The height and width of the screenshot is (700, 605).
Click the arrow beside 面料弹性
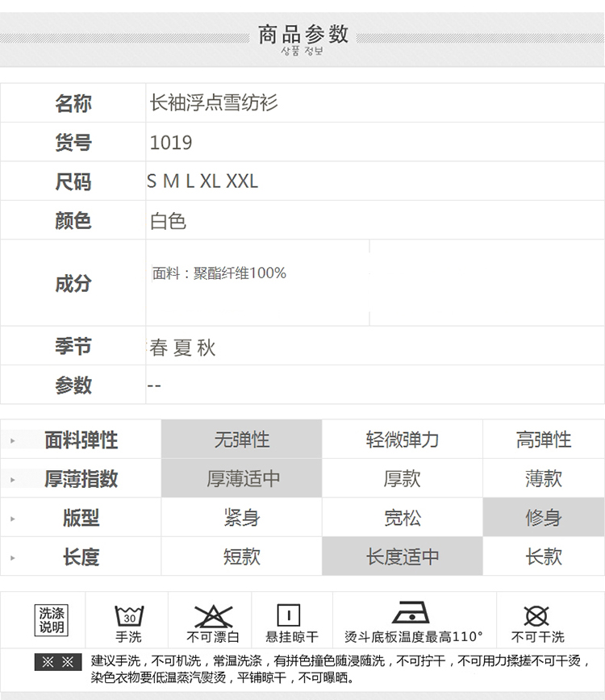click(x=13, y=441)
